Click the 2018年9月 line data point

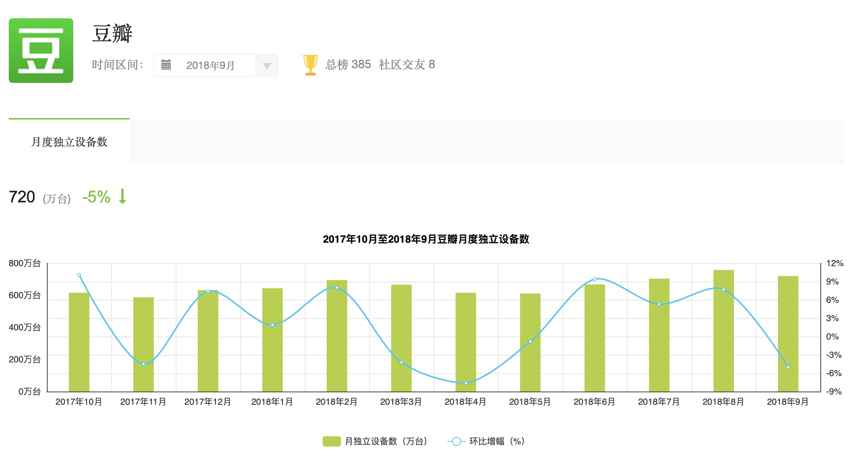pyautogui.click(x=788, y=367)
